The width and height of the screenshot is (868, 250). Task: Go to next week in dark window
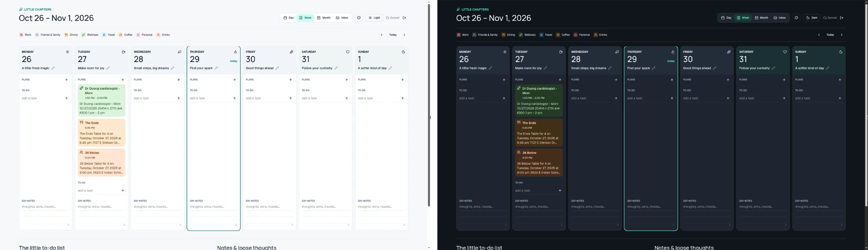(x=841, y=35)
